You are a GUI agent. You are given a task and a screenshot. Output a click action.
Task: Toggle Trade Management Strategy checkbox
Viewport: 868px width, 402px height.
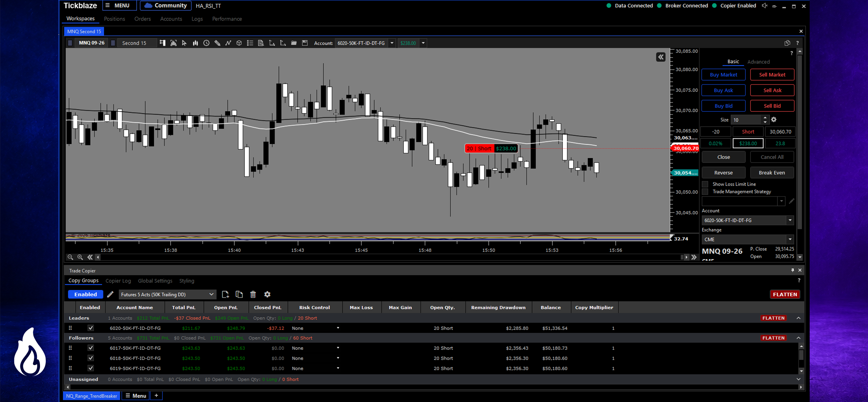705,192
